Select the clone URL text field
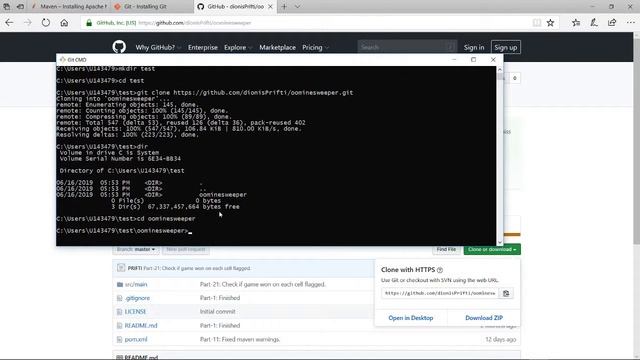Screen dimensions: 640x360 click(x=440, y=293)
